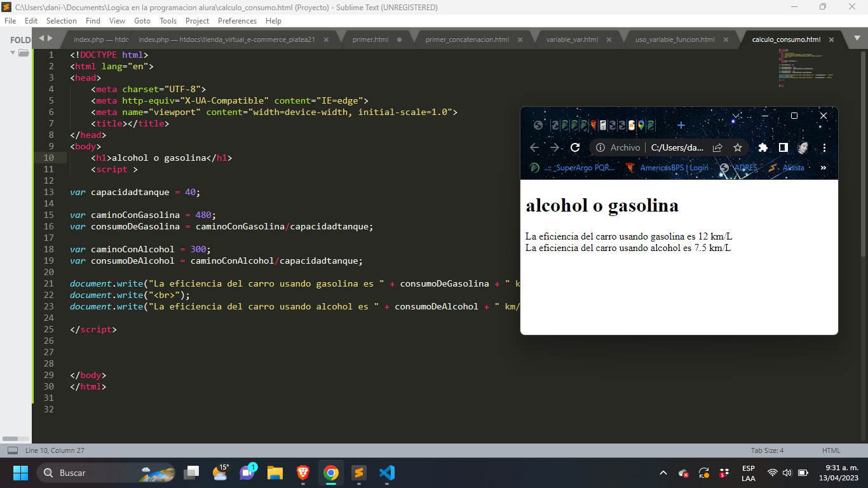Open the Tools menu
868x488 pixels.
tap(168, 21)
